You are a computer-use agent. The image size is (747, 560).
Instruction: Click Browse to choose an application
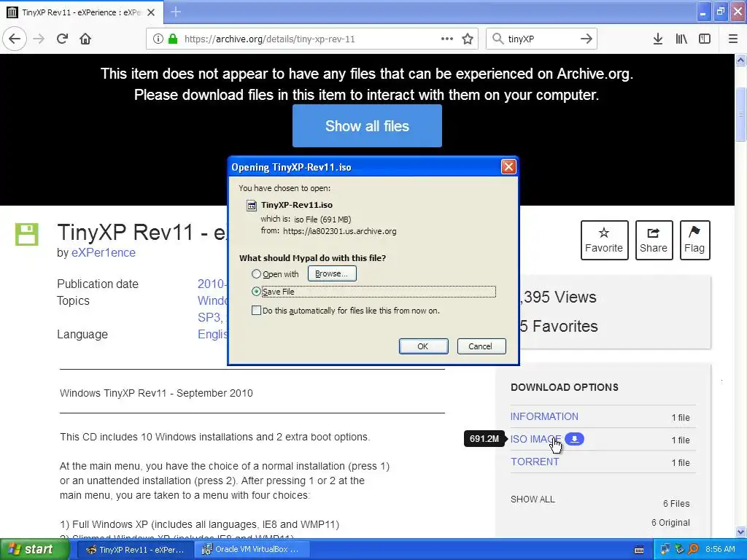pos(332,274)
